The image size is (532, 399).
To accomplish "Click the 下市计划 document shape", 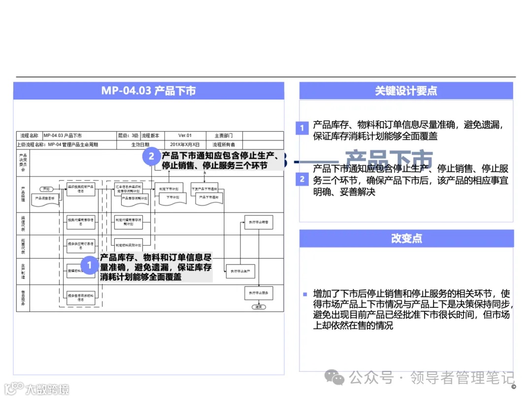I will tap(173, 197).
